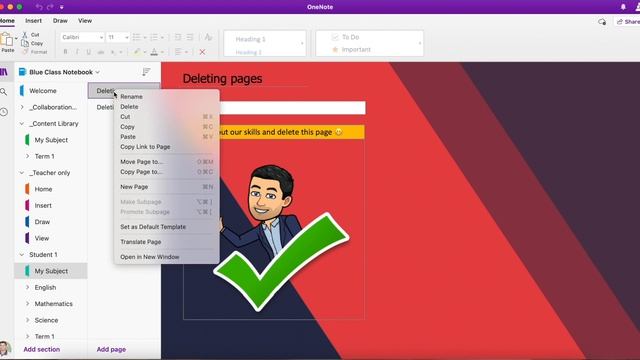Click the Cut scissors icon

(x=25, y=35)
